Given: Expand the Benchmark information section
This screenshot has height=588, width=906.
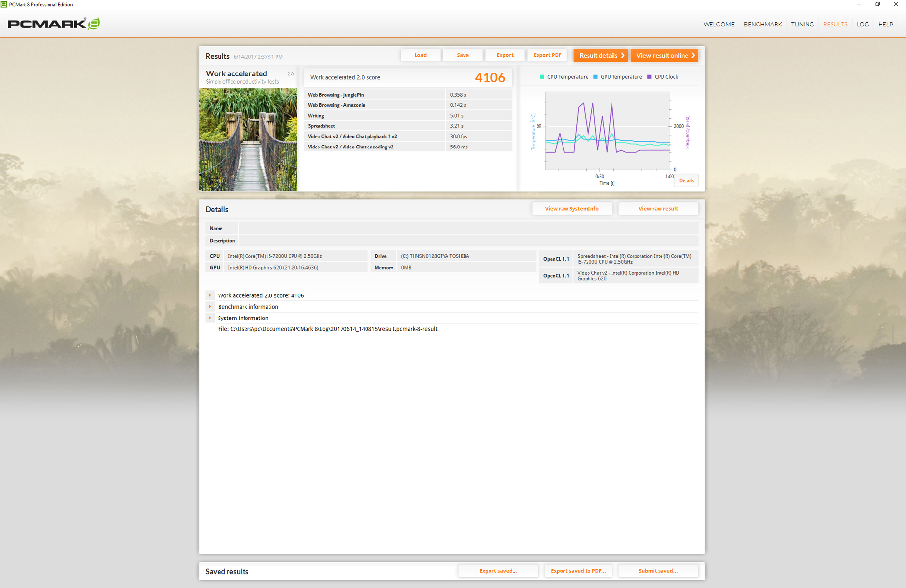Looking at the screenshot, I should (210, 307).
